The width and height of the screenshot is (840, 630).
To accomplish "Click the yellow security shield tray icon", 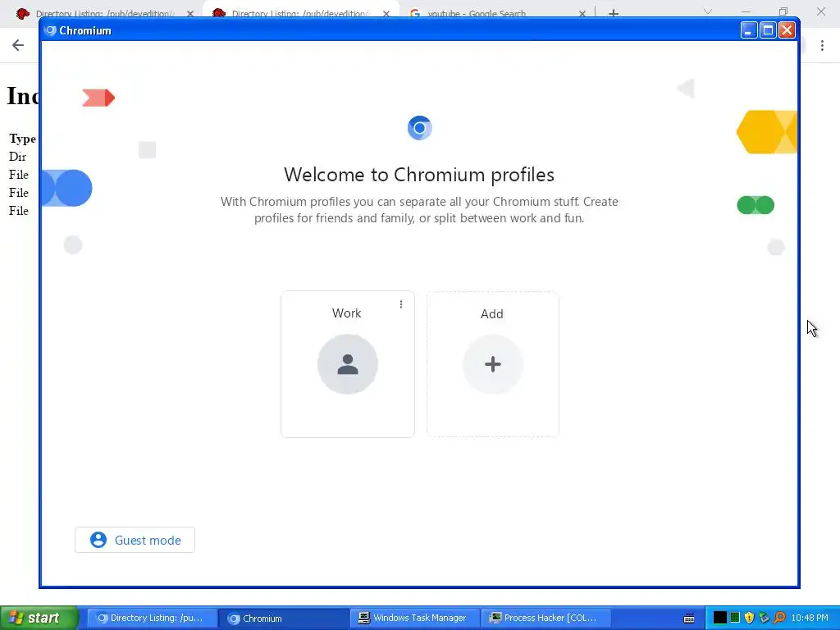I will tap(750, 618).
